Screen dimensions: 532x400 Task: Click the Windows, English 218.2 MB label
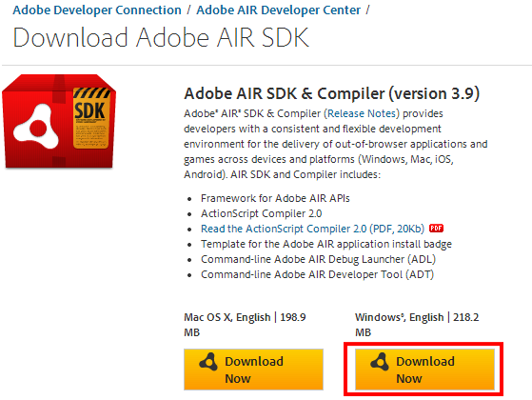pyautogui.click(x=417, y=325)
